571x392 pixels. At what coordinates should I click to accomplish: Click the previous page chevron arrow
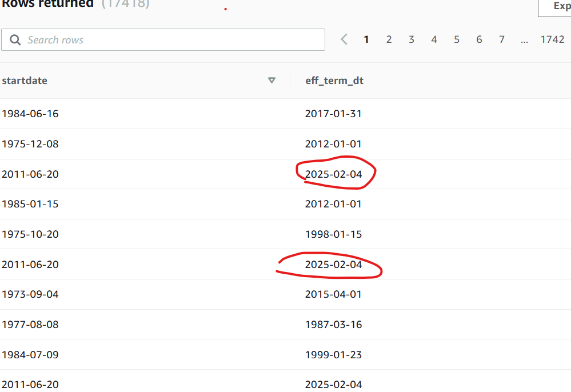344,39
